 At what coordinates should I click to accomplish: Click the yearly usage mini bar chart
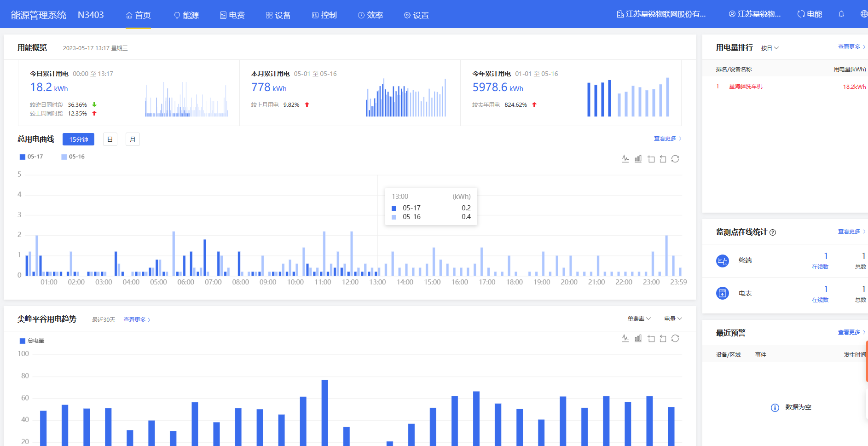(628, 97)
